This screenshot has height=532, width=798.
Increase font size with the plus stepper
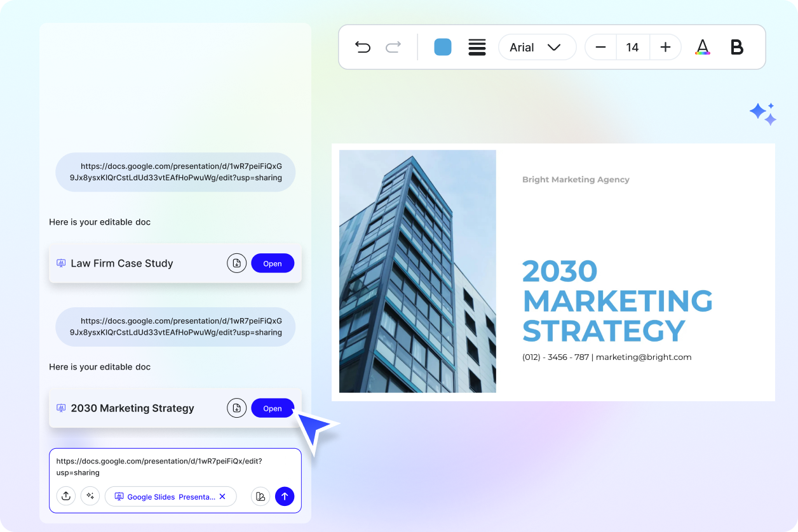665,46
